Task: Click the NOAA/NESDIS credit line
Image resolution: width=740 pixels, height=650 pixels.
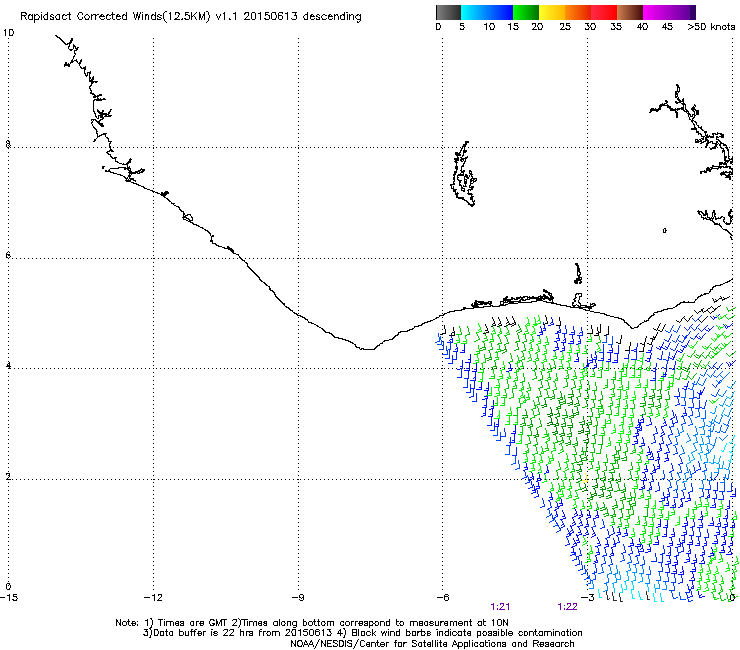Action: point(432,644)
